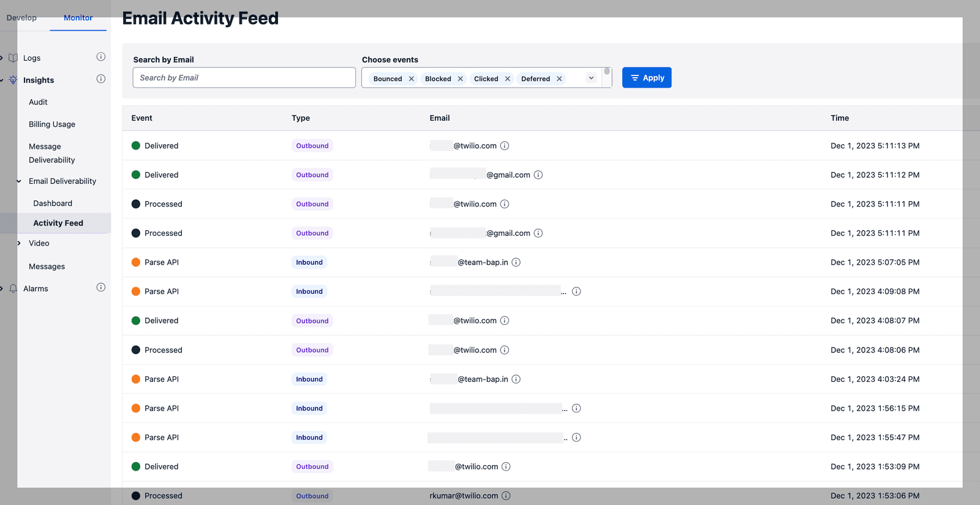This screenshot has height=505, width=980.
Task: Collapse the Email Deliverability section
Action: point(19,181)
